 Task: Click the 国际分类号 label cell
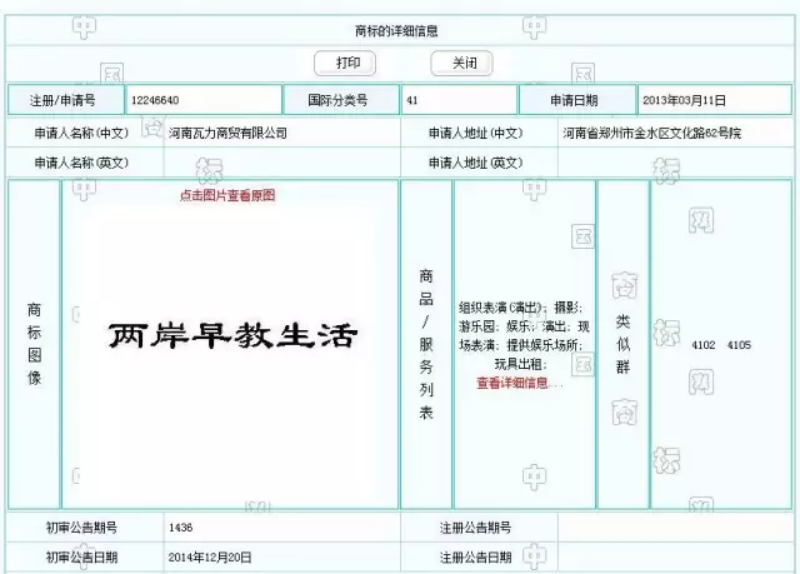click(341, 100)
